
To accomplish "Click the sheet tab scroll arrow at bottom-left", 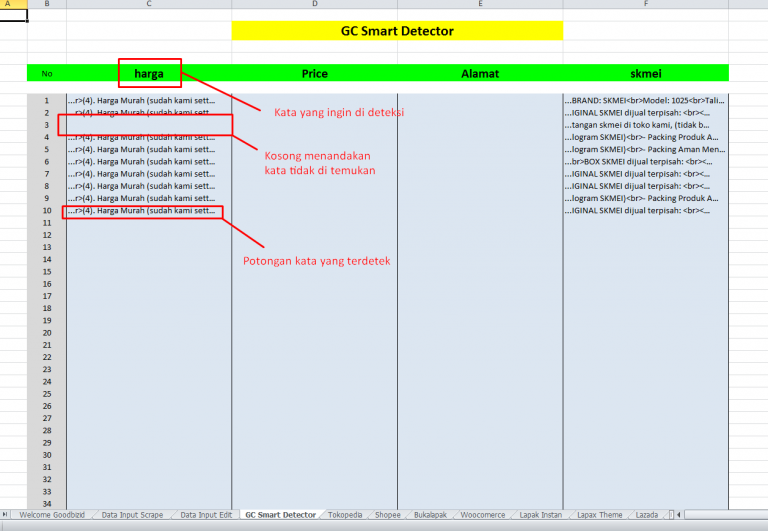I will click(6, 515).
